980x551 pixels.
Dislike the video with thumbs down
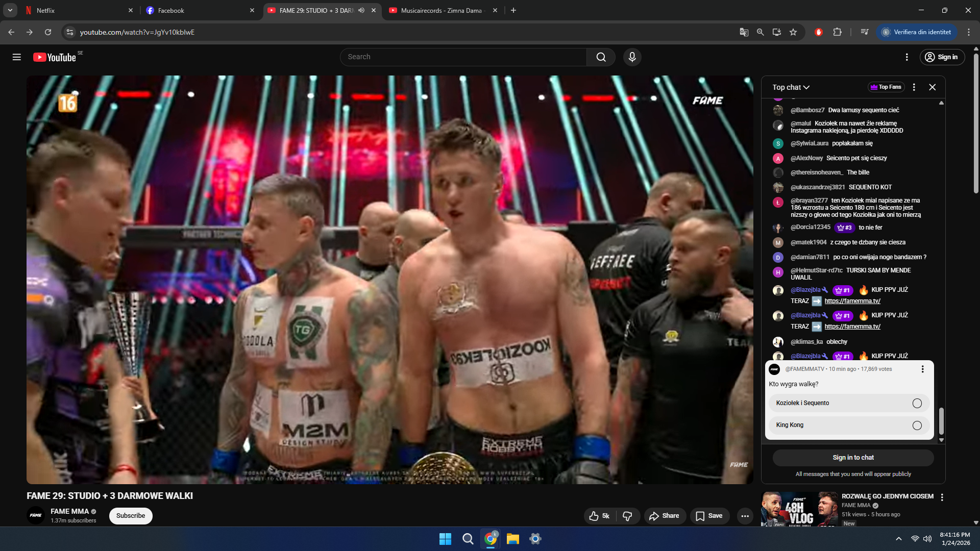(x=627, y=516)
